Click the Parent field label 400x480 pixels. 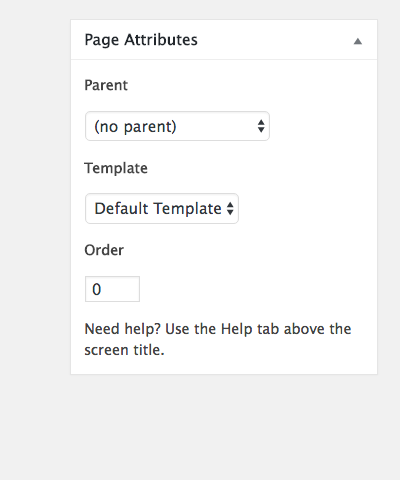click(x=106, y=85)
